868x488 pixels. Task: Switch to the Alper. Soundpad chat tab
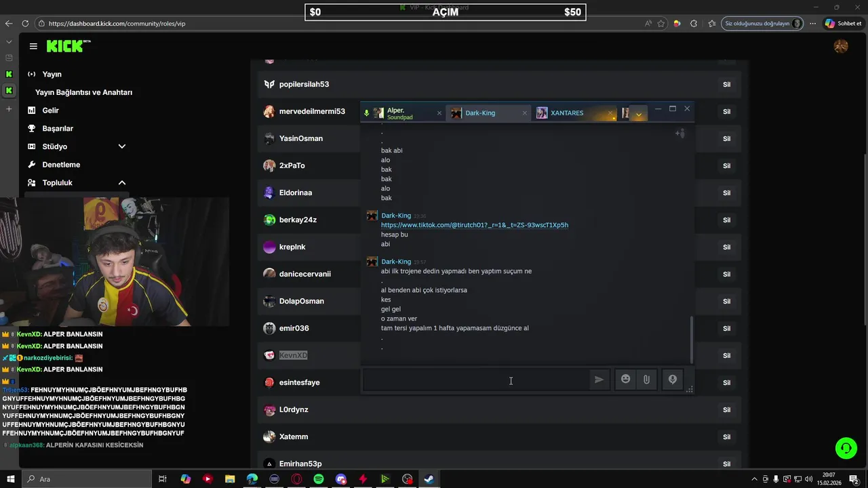coord(402,113)
